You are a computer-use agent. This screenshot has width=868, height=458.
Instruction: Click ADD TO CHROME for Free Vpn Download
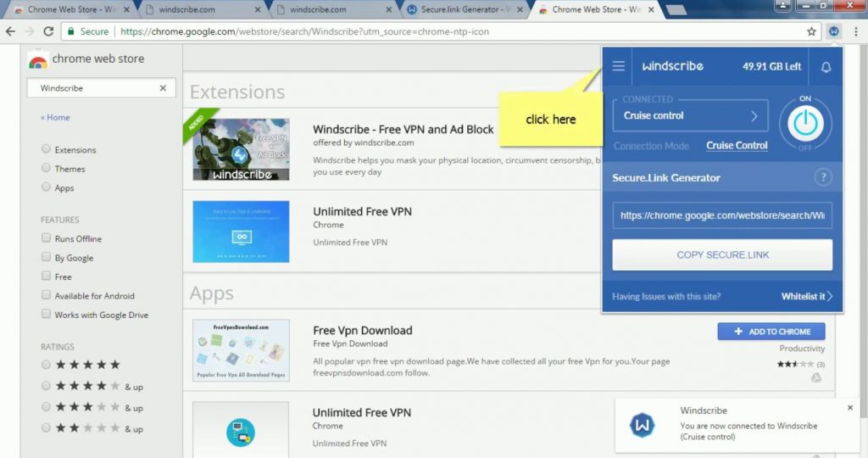click(771, 331)
